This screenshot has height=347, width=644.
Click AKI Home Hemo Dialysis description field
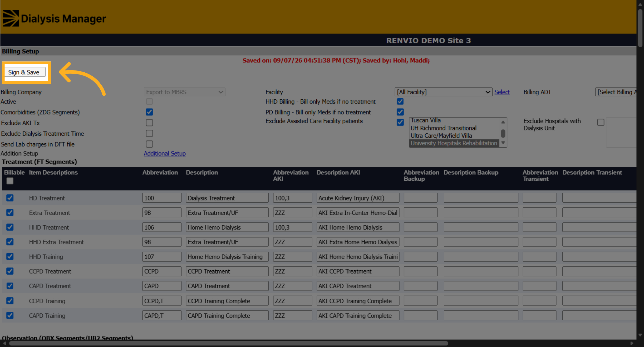coord(358,227)
